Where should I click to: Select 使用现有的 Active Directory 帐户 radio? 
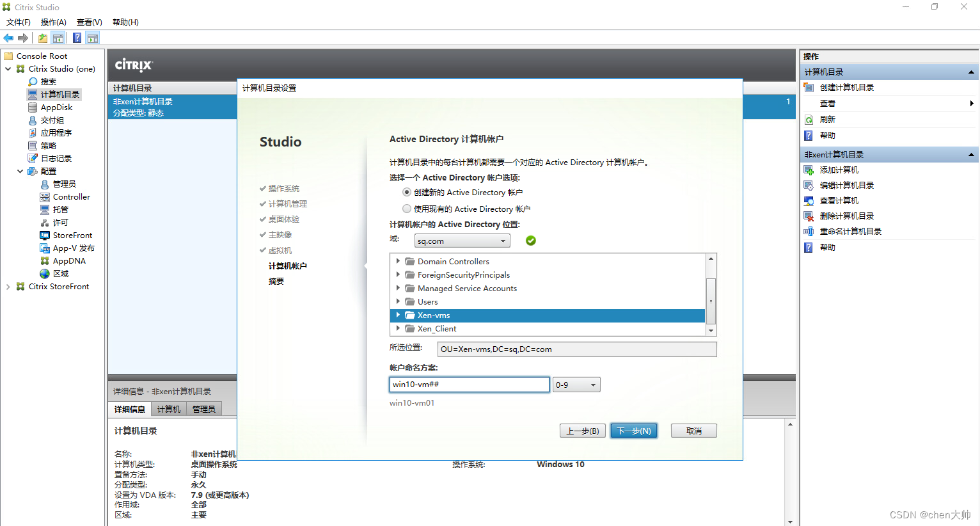(407, 209)
